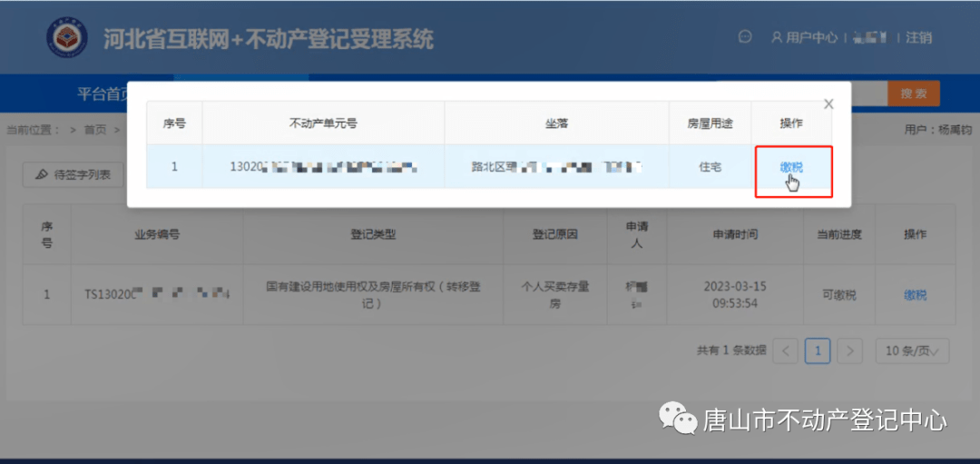Click 首页 in the breadcrumb
Viewport: 980px width, 464px height.
point(95,130)
